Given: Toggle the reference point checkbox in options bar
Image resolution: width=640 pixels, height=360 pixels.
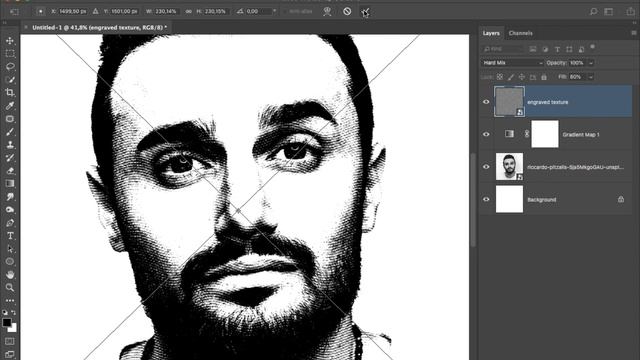Looking at the screenshot, I should click(x=40, y=11).
